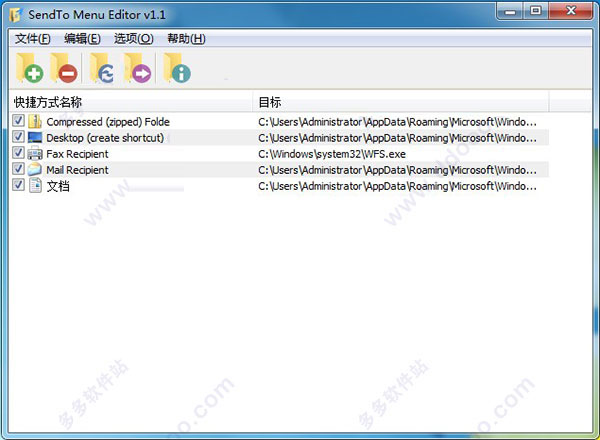Select the 文档 row name
600x440 pixels.
(x=58, y=186)
